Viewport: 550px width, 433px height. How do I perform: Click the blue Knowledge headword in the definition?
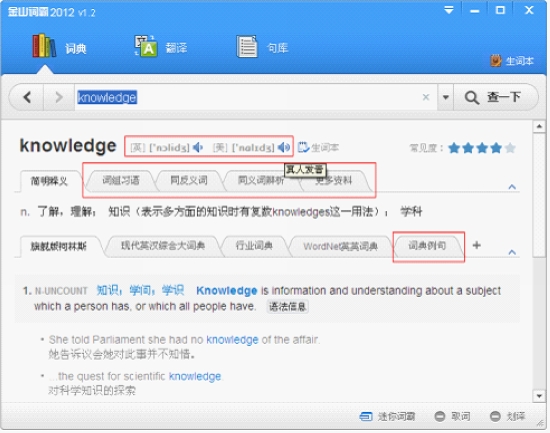pyautogui.click(x=227, y=291)
